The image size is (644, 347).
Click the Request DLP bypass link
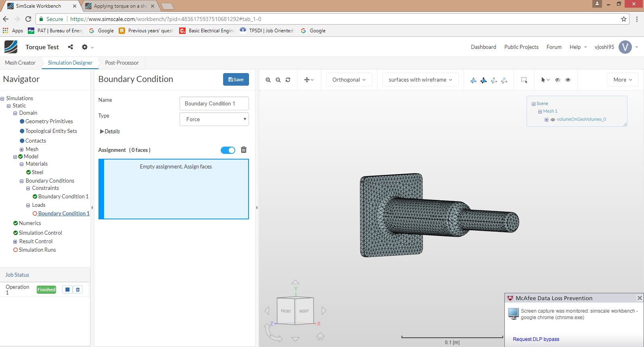535,339
